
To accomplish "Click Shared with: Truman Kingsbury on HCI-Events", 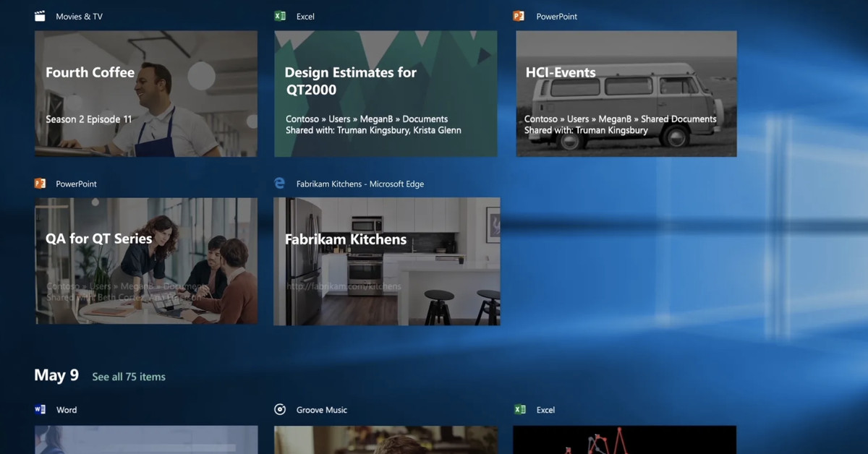I will (x=586, y=131).
